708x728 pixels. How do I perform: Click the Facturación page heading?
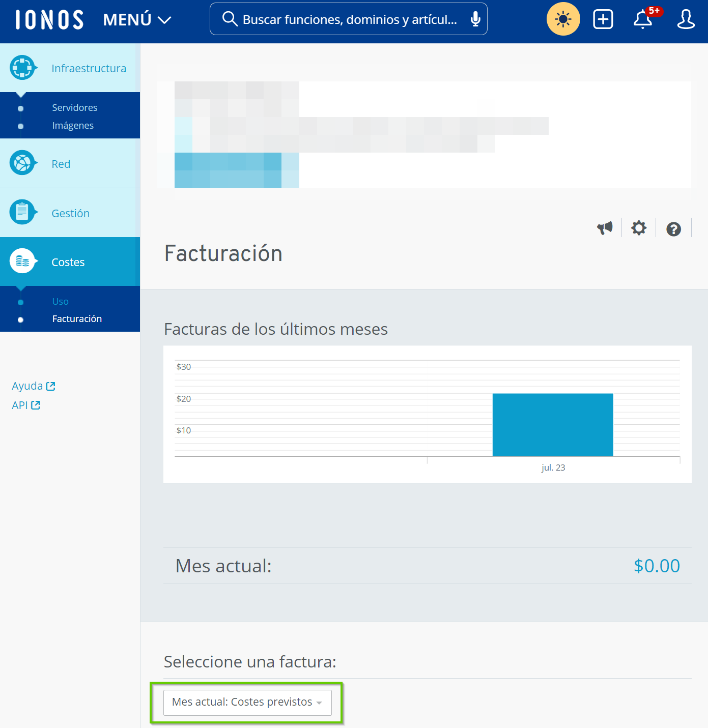coord(223,253)
